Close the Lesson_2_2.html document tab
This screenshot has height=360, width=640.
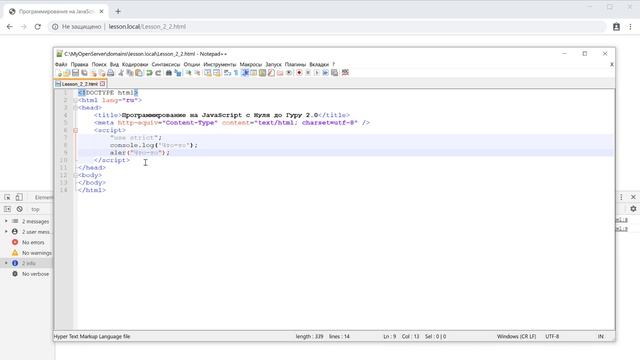[x=102, y=84]
